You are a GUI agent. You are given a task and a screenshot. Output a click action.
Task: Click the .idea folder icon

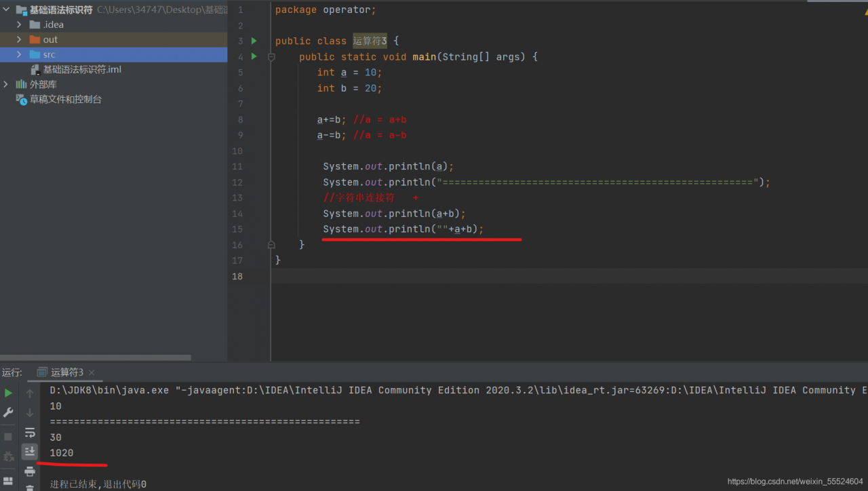35,24
